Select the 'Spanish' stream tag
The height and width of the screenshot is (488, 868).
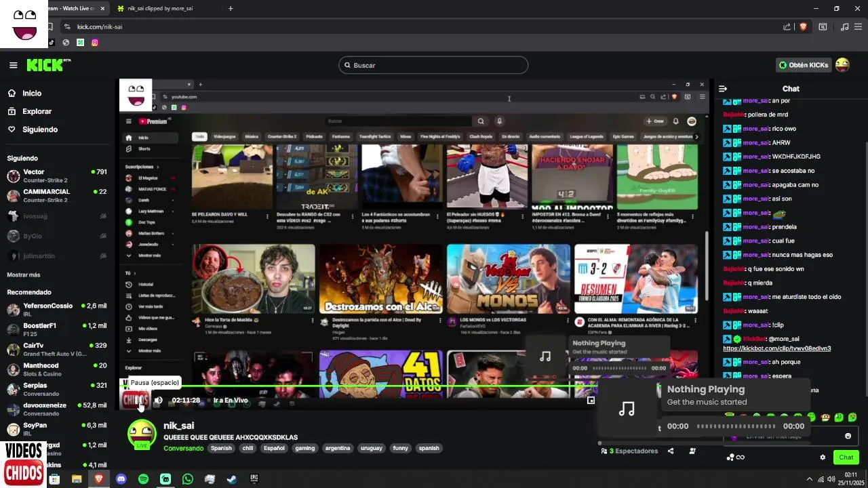click(x=221, y=448)
